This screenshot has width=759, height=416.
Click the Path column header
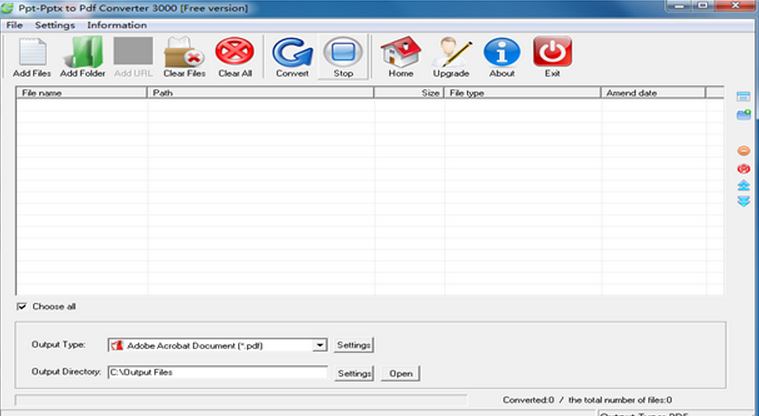tap(260, 92)
